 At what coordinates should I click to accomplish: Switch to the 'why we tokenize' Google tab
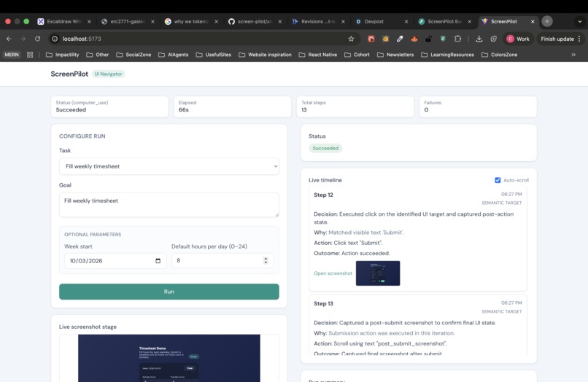[191, 21]
